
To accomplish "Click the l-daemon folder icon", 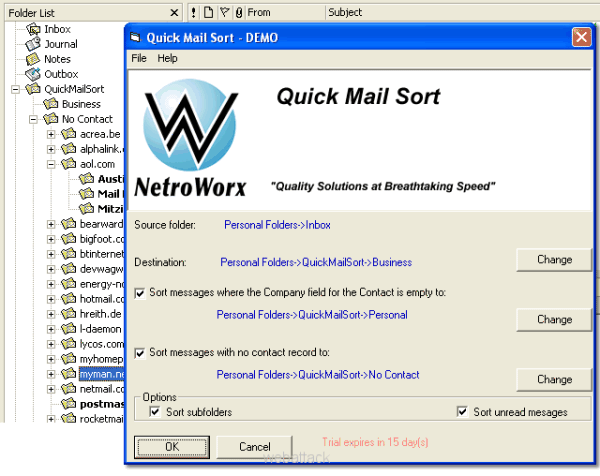I will tap(69, 329).
